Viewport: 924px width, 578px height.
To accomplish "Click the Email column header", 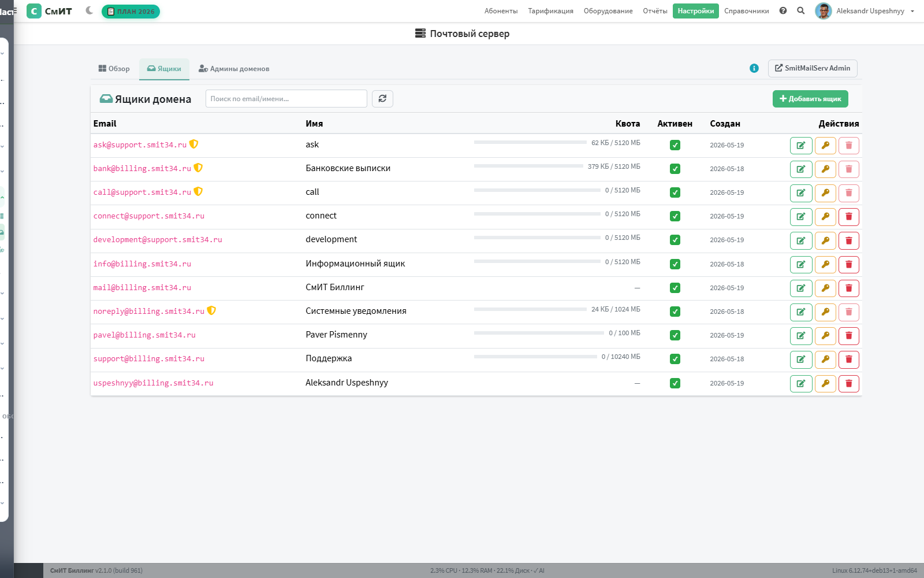I will point(105,124).
